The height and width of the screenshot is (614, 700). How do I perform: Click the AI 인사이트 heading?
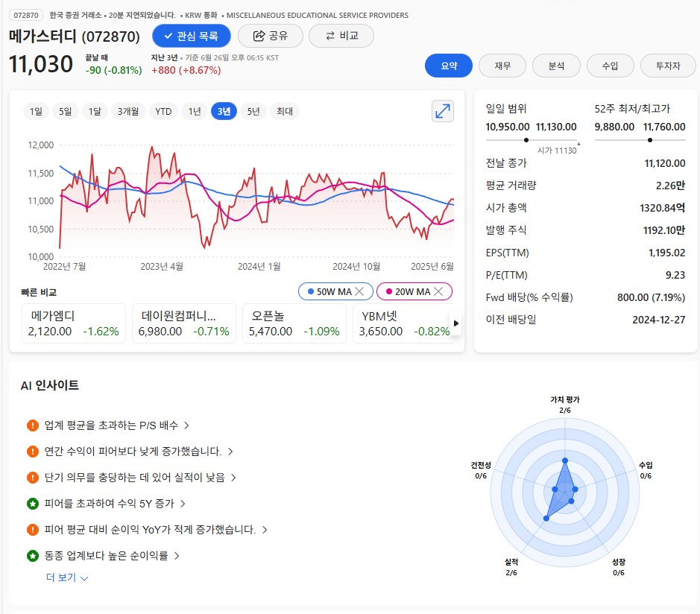50,385
